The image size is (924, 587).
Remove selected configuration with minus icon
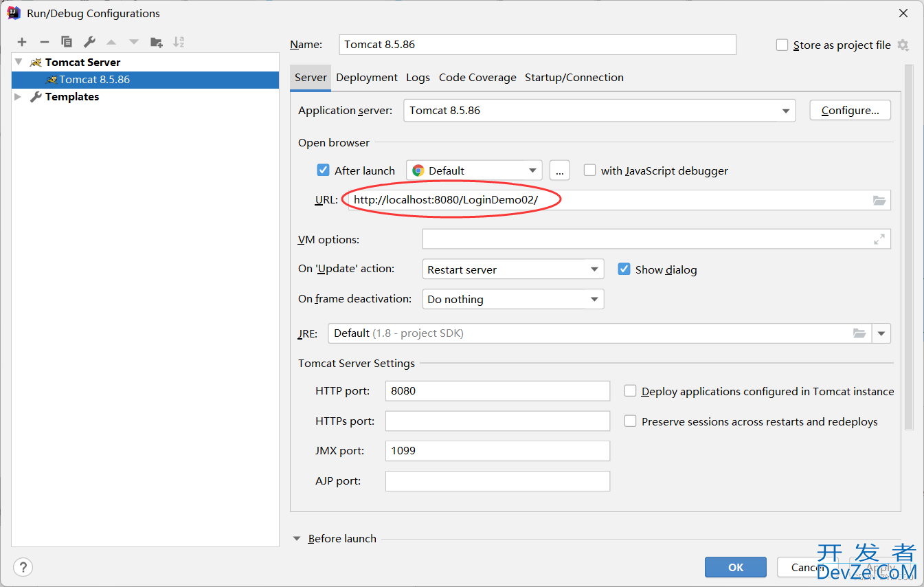(x=44, y=42)
